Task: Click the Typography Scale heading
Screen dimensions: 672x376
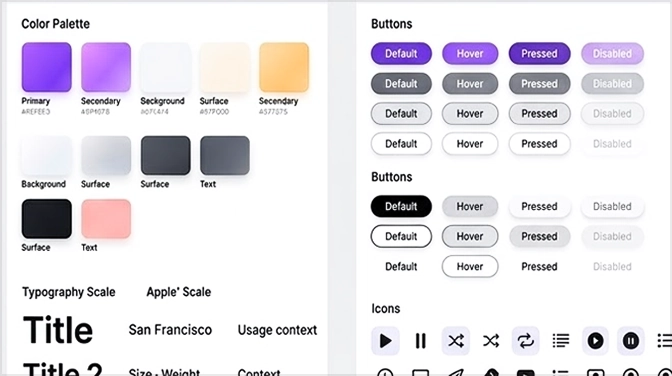Action: click(69, 292)
